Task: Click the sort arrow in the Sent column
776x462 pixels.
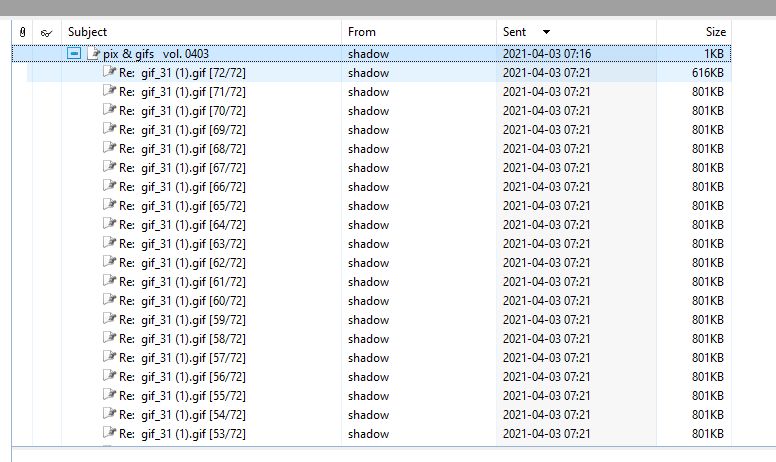Action: pyautogui.click(x=545, y=32)
